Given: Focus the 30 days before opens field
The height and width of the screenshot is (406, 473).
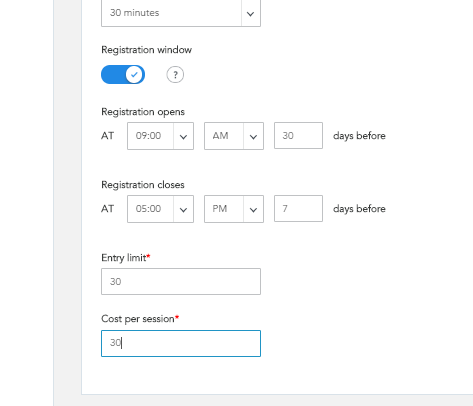Looking at the screenshot, I should 298,135.
